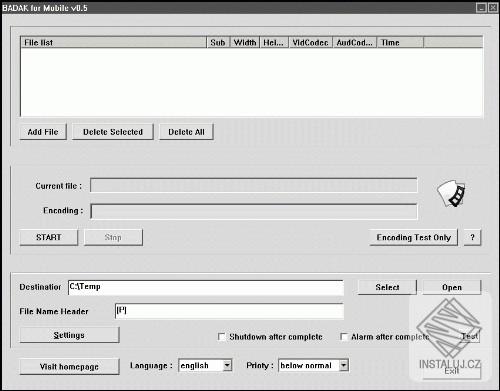Image resolution: width=500 pixels, height=391 pixels.
Task: Minimize the BADAK for Mobile window
Action: [x=481, y=7]
